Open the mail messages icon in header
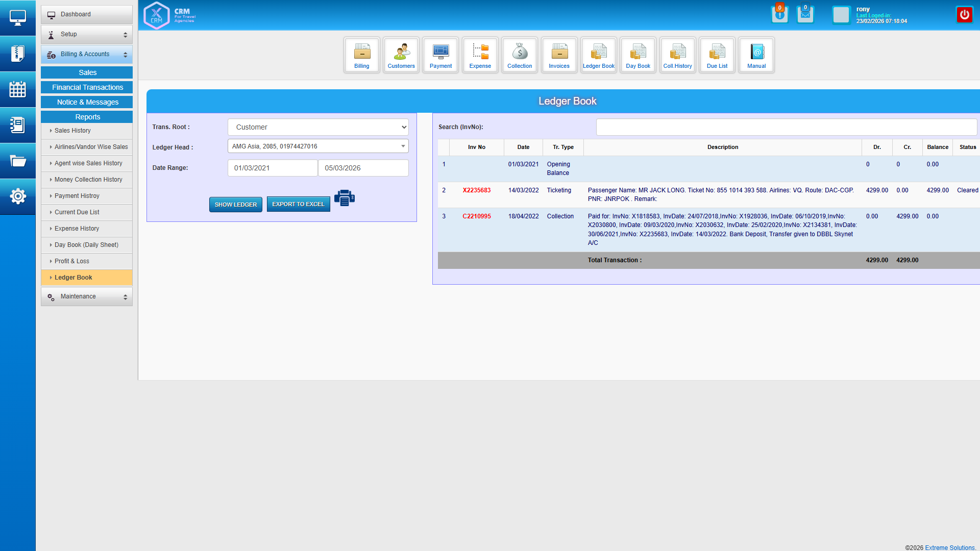The height and width of the screenshot is (551, 980). (x=805, y=15)
